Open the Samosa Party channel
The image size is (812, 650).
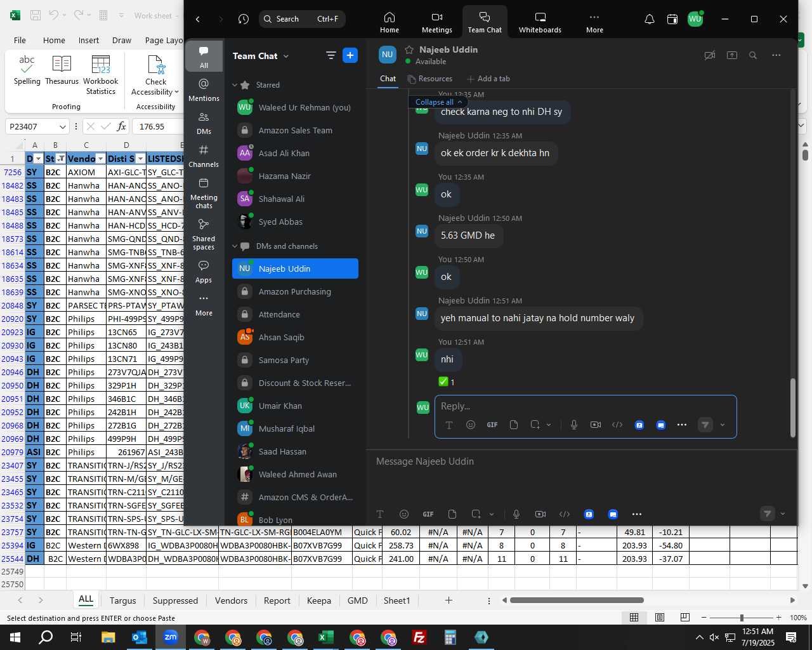tap(295, 360)
